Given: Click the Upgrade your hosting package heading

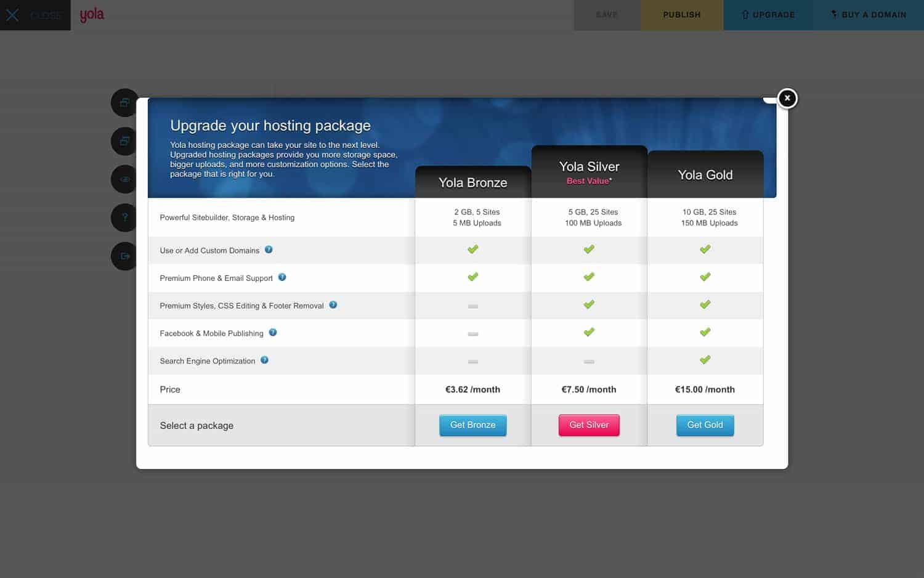Looking at the screenshot, I should [270, 126].
